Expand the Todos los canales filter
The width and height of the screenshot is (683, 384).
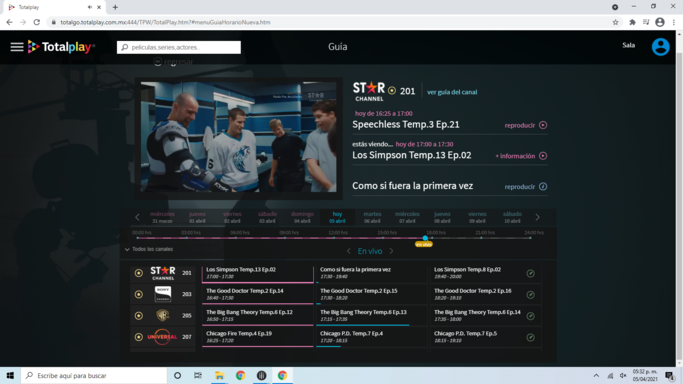(x=149, y=249)
